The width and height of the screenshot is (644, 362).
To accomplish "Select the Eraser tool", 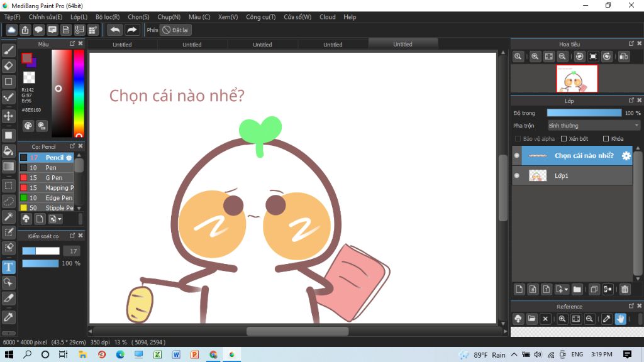I will coord(9,65).
